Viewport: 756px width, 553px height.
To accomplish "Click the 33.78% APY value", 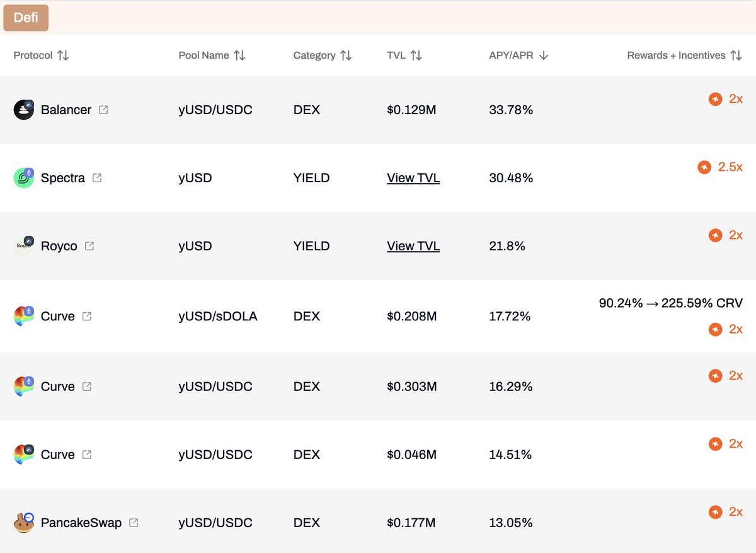I will coord(511,110).
